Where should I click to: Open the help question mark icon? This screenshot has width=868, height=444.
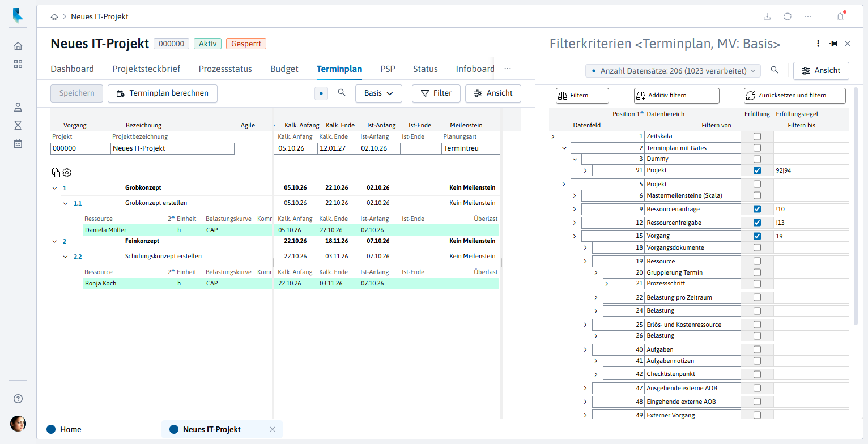[18, 399]
